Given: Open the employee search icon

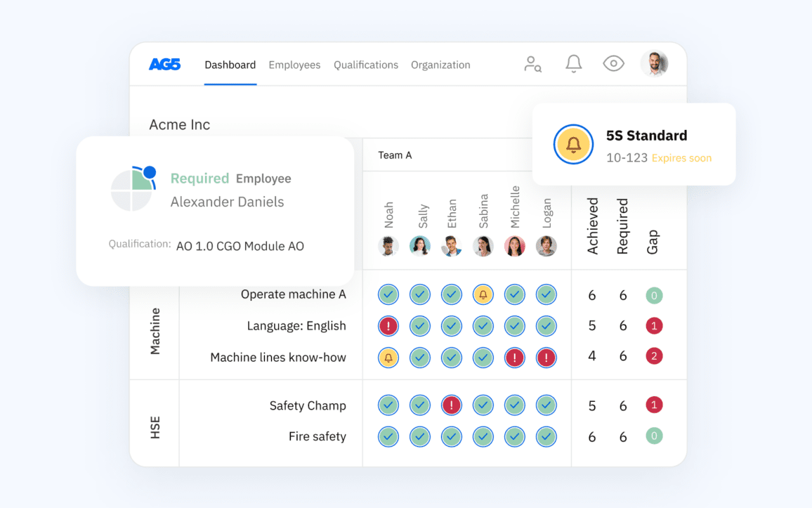Looking at the screenshot, I should [532, 64].
